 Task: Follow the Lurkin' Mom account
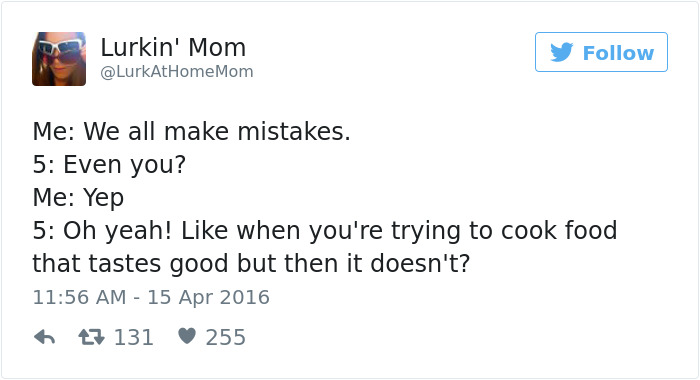pyautogui.click(x=601, y=52)
